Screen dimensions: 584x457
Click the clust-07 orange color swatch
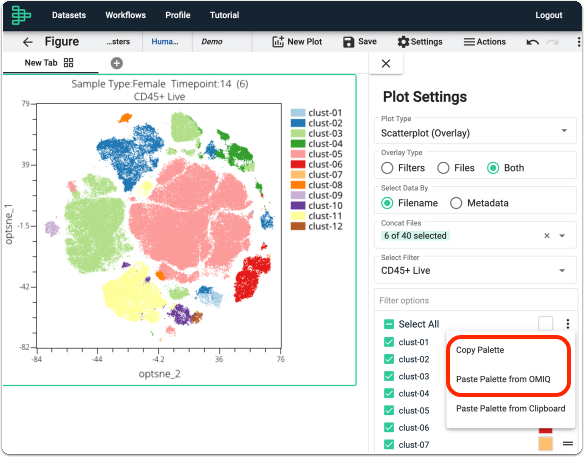pos(545,444)
